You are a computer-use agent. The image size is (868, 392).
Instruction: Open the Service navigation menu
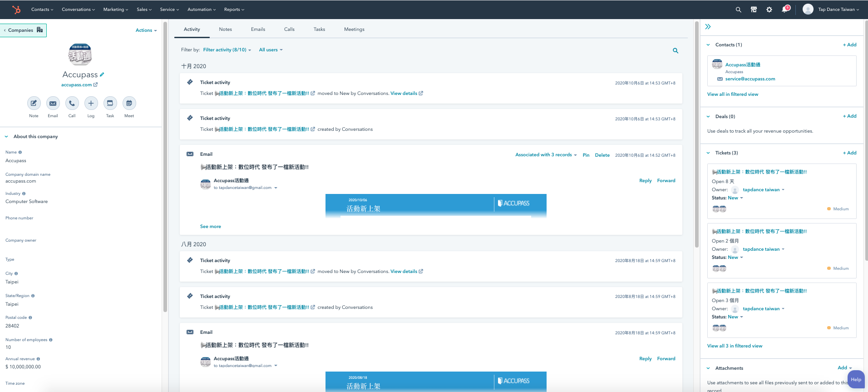(169, 10)
